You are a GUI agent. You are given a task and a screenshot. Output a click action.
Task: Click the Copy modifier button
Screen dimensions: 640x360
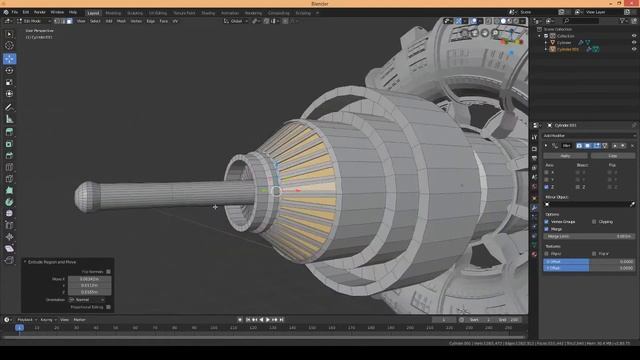click(613, 156)
